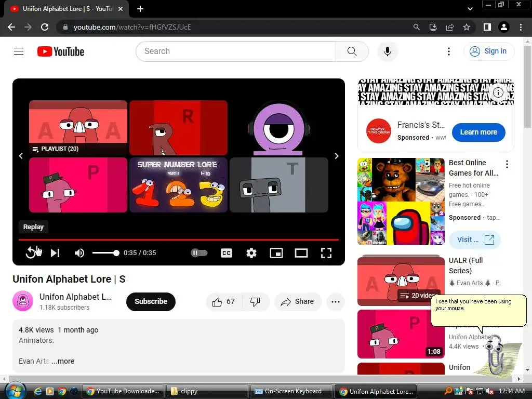Search with your voice microphone
The height and width of the screenshot is (399, 532).
click(388, 51)
